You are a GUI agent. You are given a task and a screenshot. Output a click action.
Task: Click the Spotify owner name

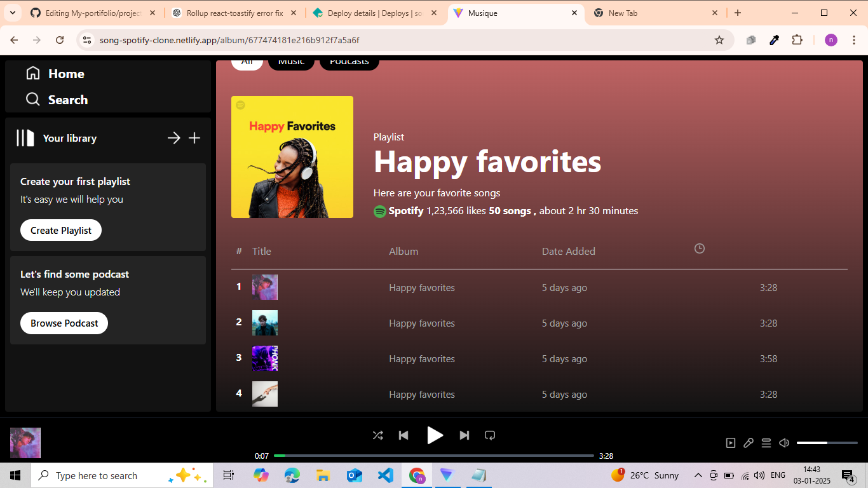tap(406, 210)
